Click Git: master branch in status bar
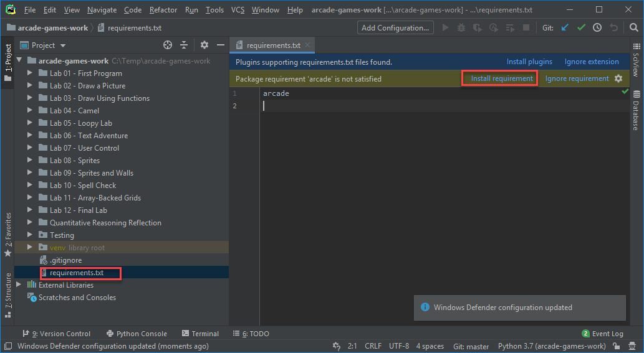Viewport: 644px width, 353px height. [x=471, y=346]
